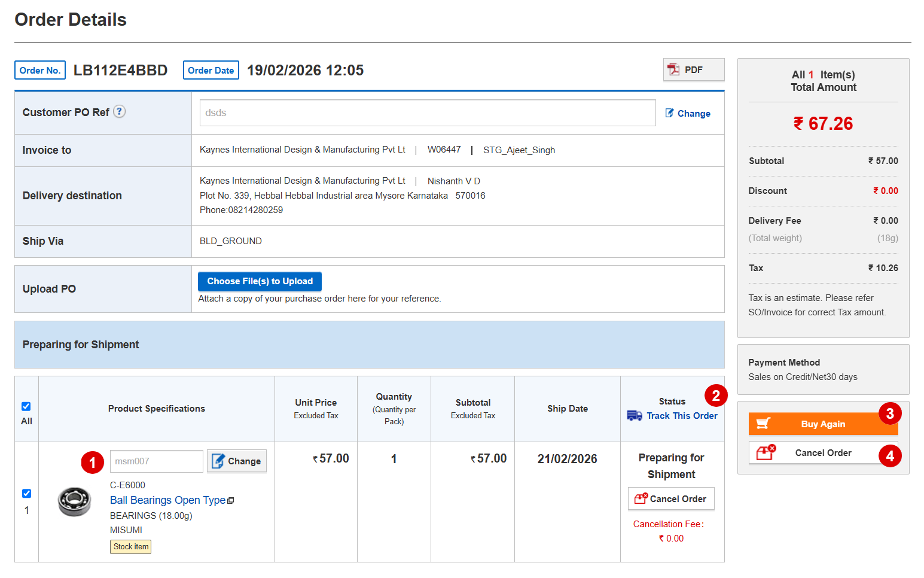Viewport: 924px width, 578px height.
Task: Uncheck the checkbox for item row 1
Action: (26, 493)
